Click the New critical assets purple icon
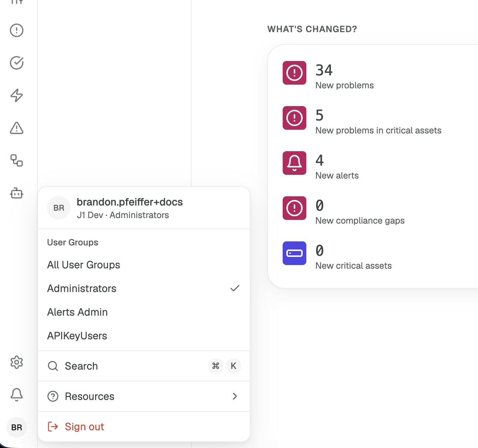This screenshot has width=478, height=448. click(294, 253)
